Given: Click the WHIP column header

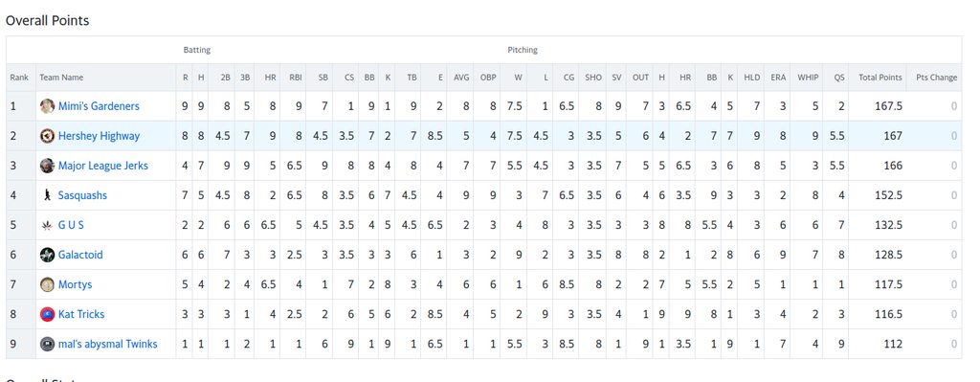Looking at the screenshot, I should point(808,78).
